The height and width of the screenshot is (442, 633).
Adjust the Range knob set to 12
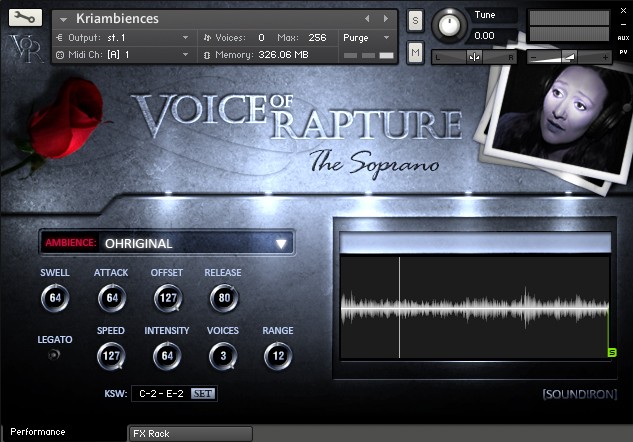(278, 356)
